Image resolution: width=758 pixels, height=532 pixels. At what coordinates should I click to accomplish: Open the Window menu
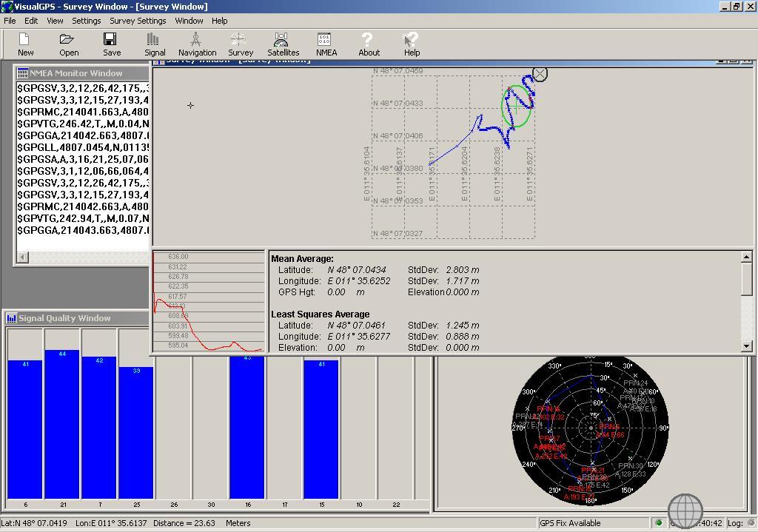pos(189,21)
